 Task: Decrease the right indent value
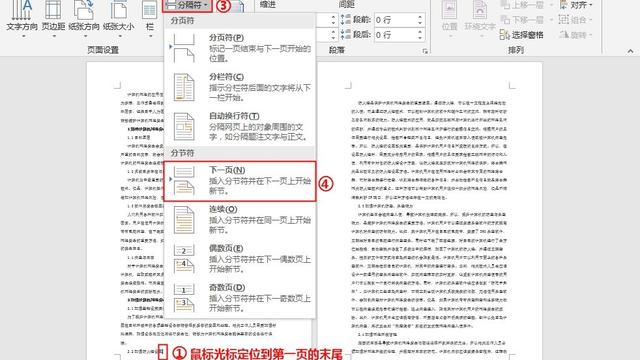coord(333,38)
